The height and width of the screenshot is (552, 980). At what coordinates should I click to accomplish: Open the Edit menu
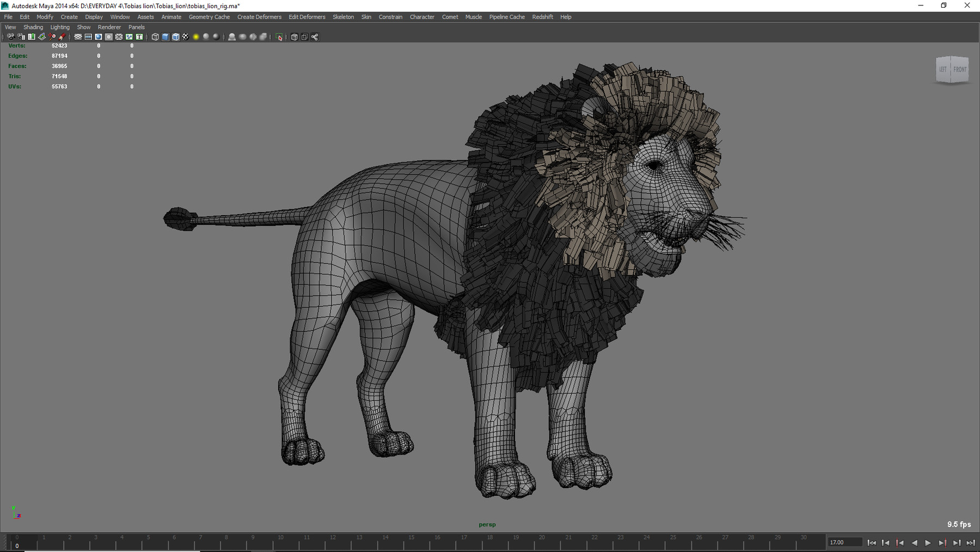(24, 17)
